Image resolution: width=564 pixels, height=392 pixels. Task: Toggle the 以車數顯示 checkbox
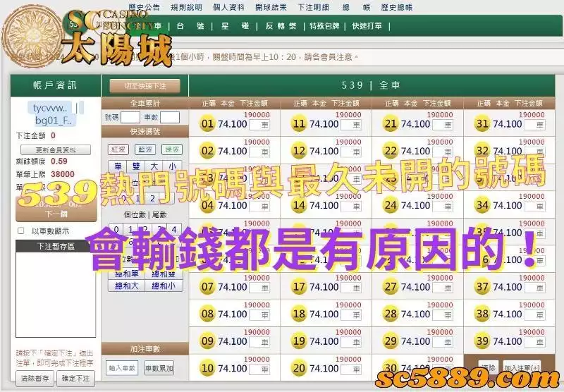click(x=21, y=231)
